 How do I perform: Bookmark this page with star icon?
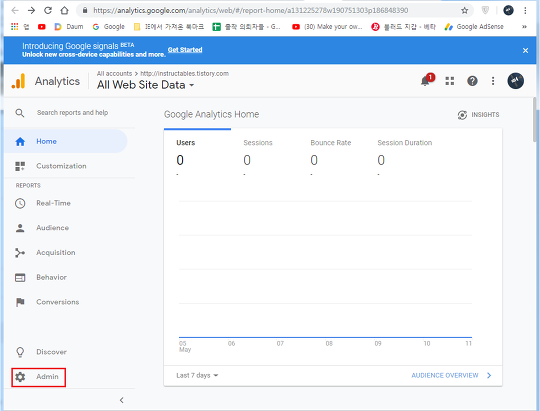(x=465, y=10)
